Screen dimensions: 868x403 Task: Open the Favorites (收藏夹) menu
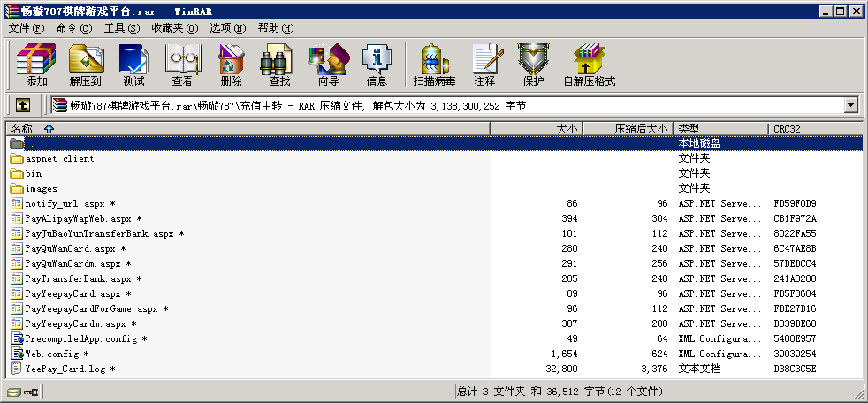[174, 28]
